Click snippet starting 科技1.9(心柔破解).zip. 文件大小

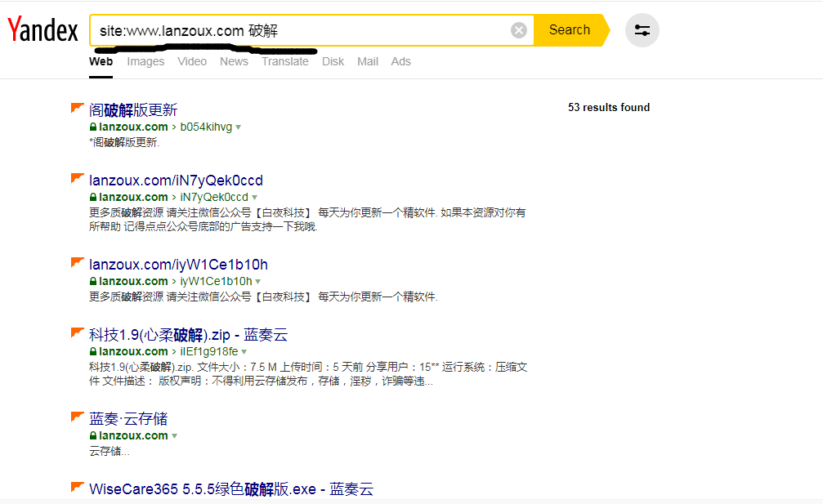pos(308,374)
